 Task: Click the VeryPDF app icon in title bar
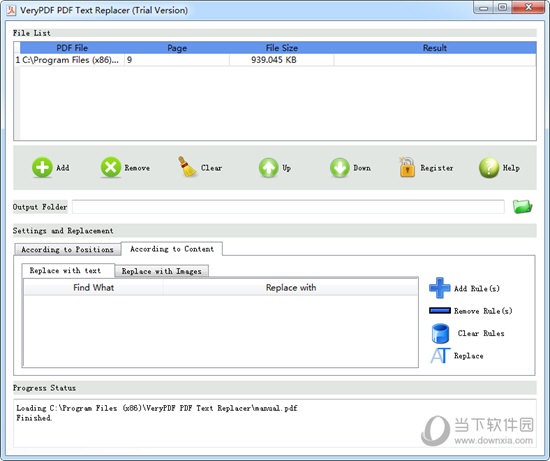tap(11, 11)
